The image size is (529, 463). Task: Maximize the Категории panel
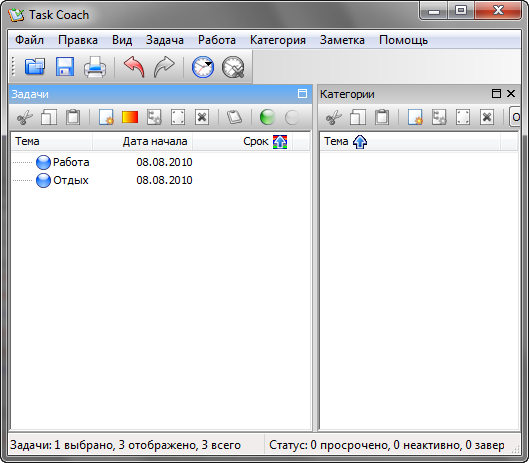click(496, 93)
